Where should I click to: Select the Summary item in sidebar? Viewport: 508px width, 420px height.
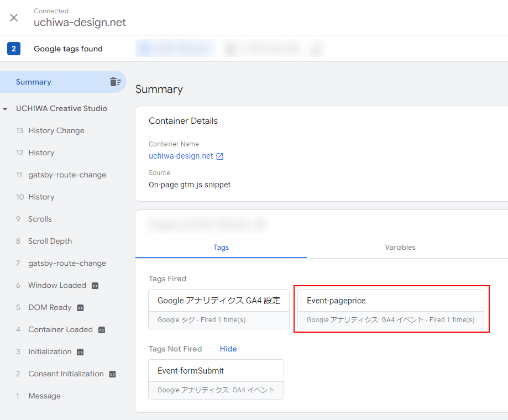(63, 82)
